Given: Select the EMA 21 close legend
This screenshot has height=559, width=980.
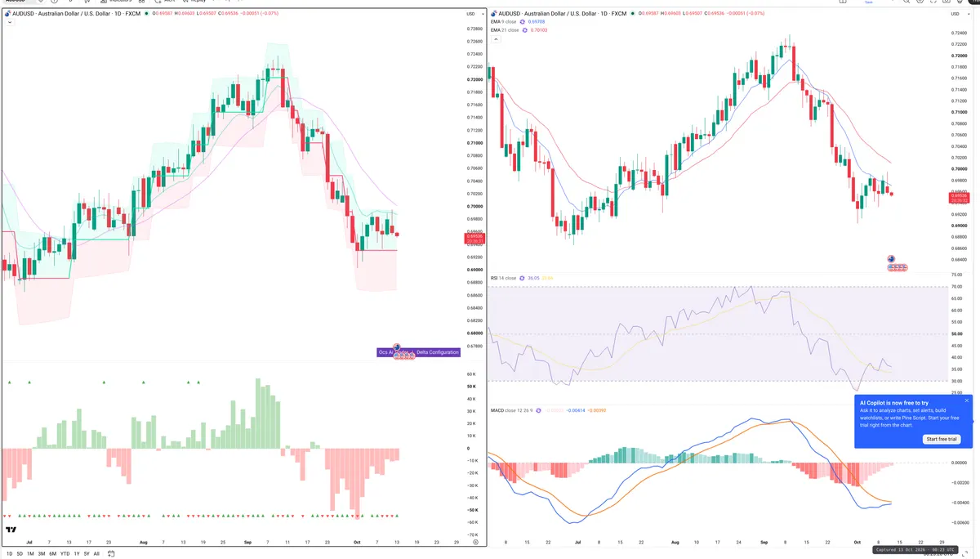Looking at the screenshot, I should (505, 29).
